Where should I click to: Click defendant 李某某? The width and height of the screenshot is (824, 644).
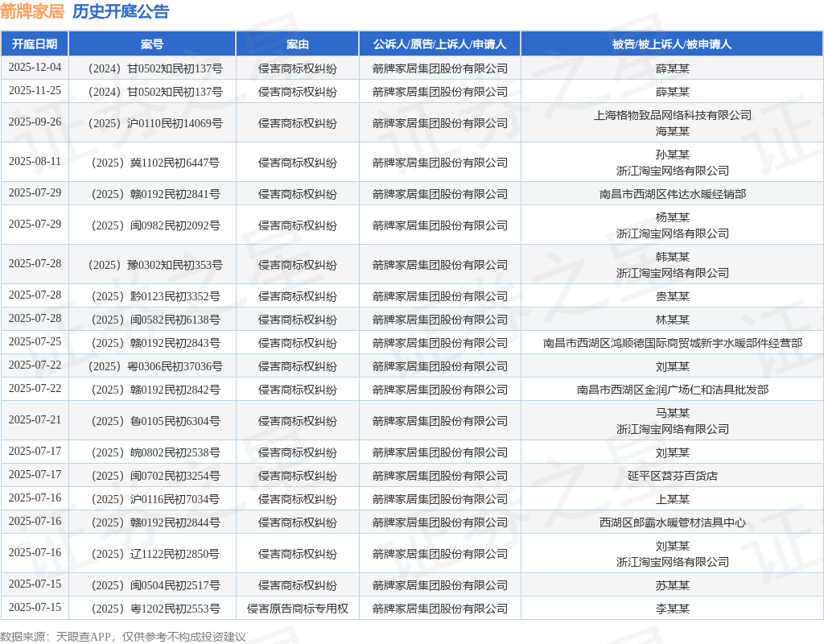672,609
